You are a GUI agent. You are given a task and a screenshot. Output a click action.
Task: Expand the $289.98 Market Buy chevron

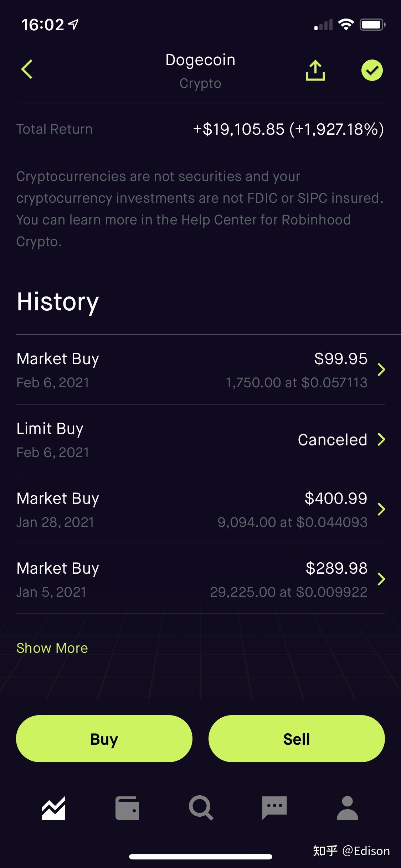381,579
